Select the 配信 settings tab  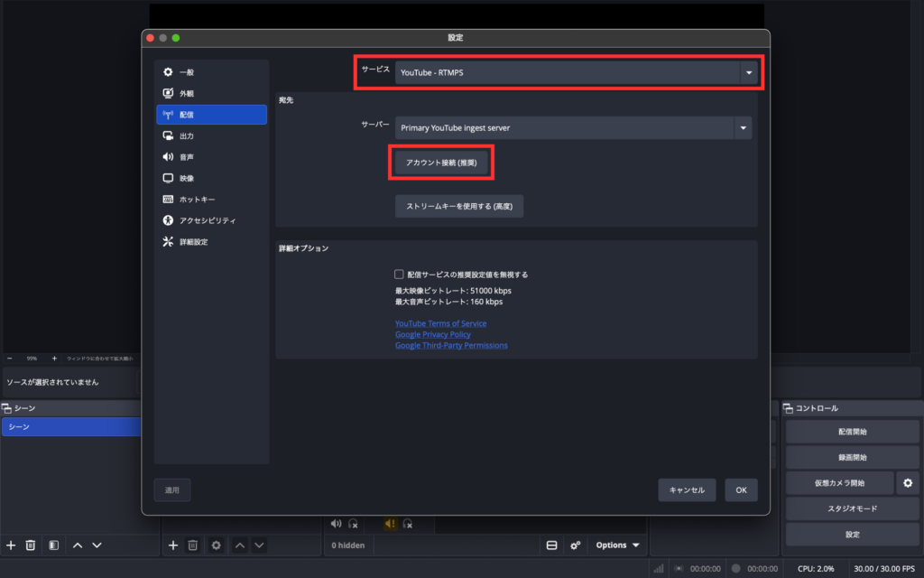click(x=211, y=115)
